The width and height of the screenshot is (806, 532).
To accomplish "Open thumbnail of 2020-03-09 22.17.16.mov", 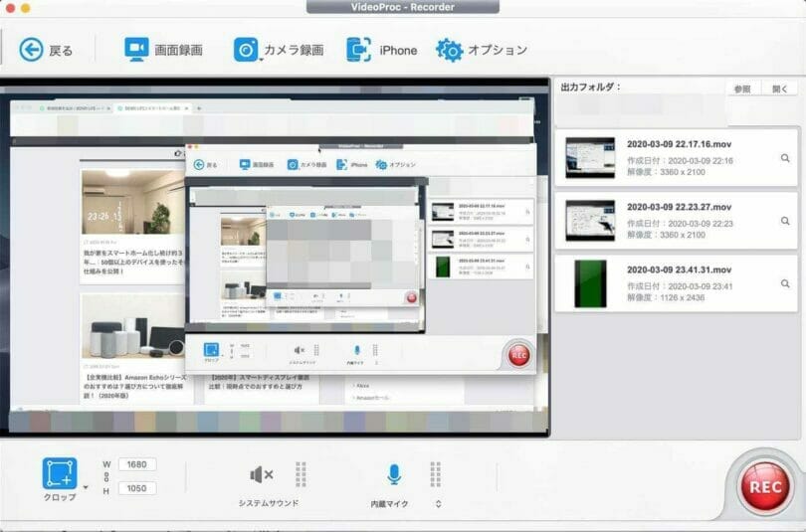I will [590, 158].
